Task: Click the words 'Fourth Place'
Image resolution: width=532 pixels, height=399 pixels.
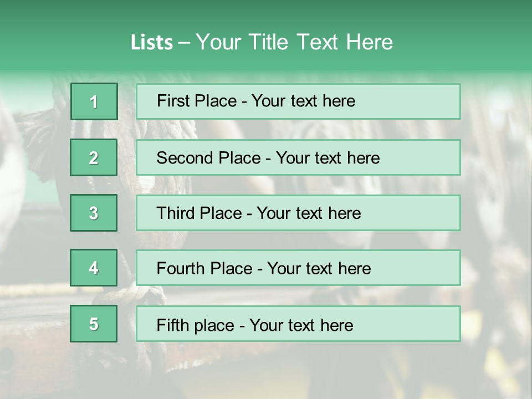Action: click(x=204, y=269)
